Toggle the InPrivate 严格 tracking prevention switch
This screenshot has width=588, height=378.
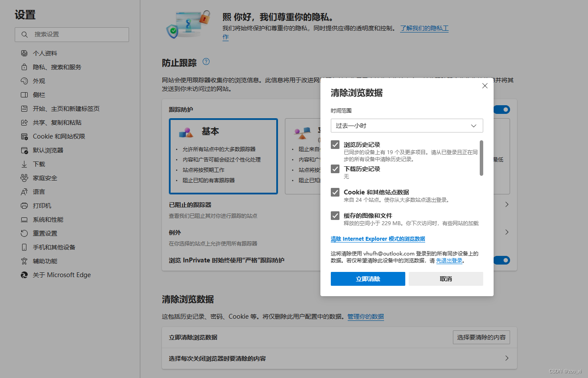point(501,260)
